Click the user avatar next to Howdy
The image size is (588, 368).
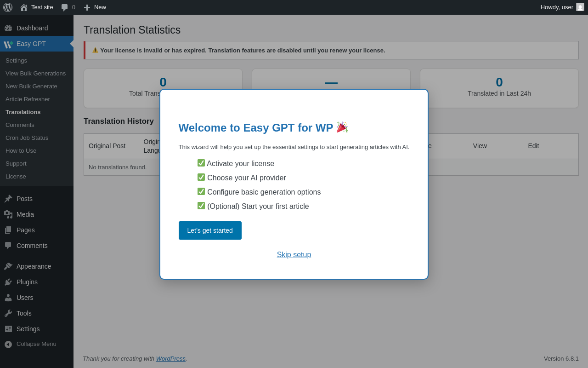pyautogui.click(x=580, y=7)
